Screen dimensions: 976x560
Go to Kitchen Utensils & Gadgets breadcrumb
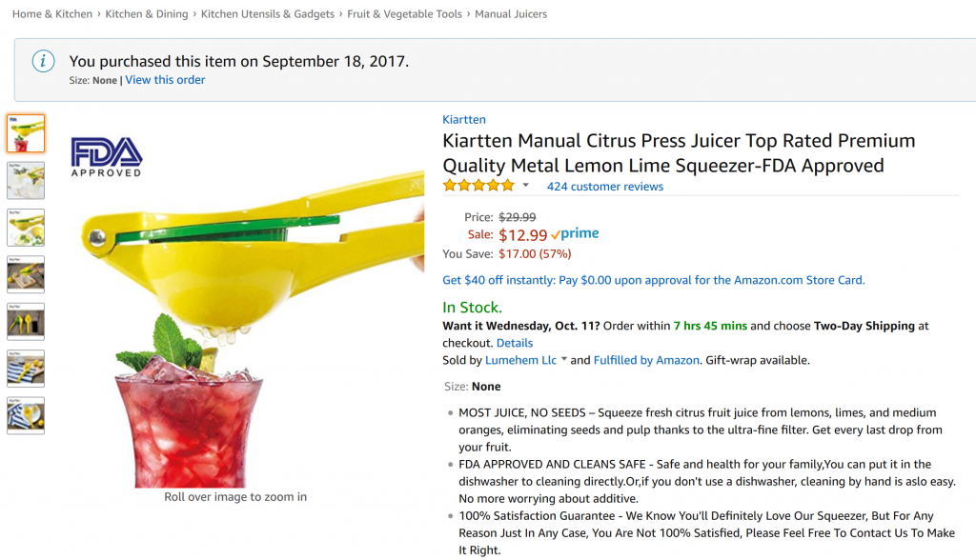(268, 13)
